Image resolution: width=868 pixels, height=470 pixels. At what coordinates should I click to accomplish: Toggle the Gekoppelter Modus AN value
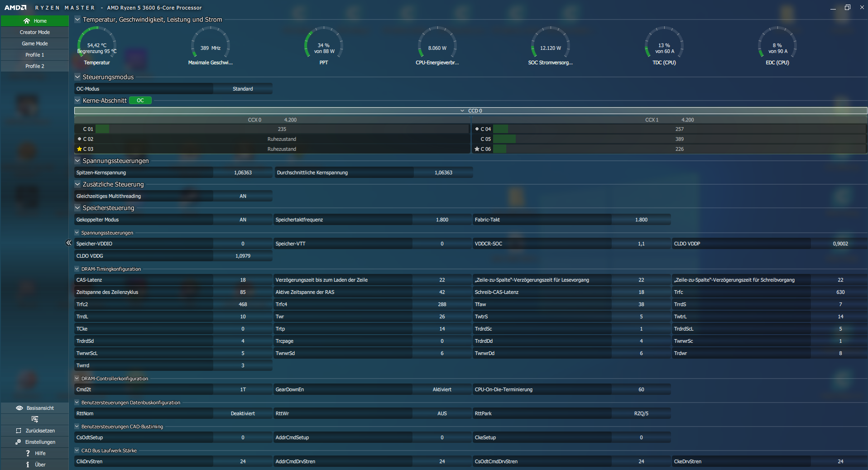click(243, 220)
